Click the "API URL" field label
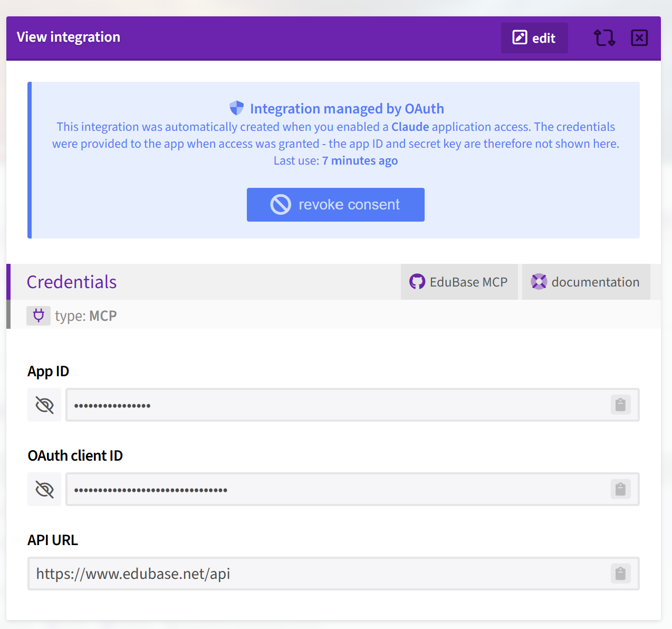Screen dimensions: 672x629 [53, 540]
